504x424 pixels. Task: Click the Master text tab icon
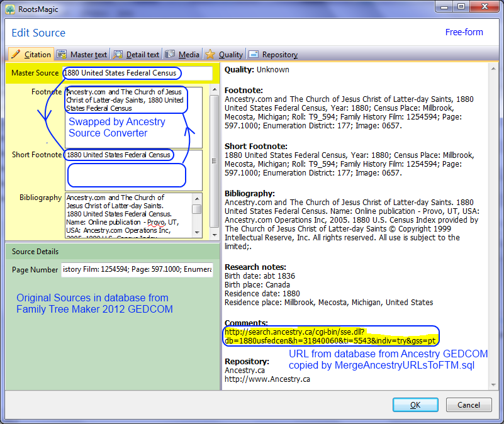click(x=62, y=54)
